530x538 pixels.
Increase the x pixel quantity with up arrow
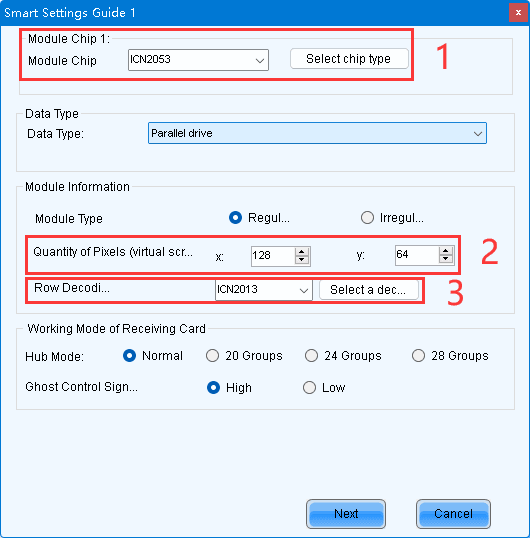point(302,252)
